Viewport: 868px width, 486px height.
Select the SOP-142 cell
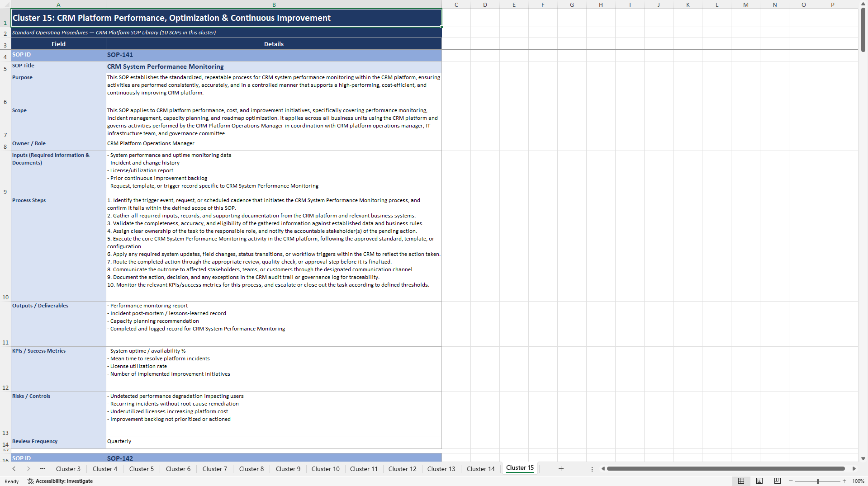click(274, 458)
